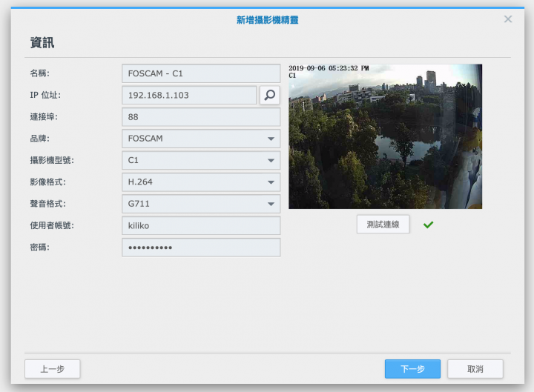
Task: Proceed with the 下一步 next button
Action: point(412,369)
